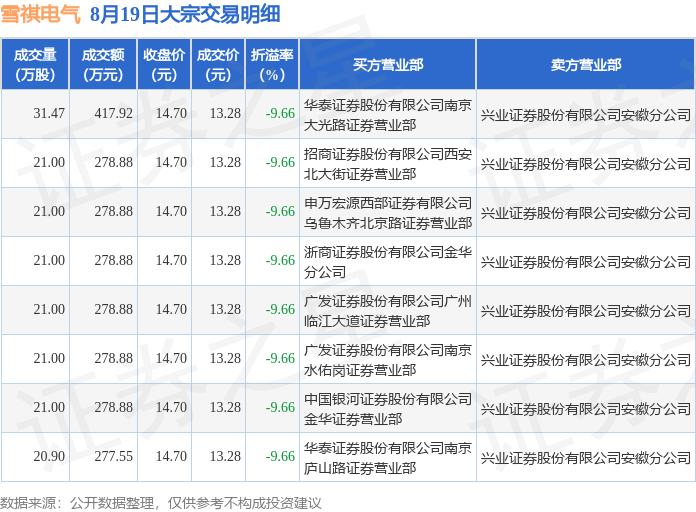Click seller in 中国银河证券 row
Viewport: 696px width, 512px height.
pyautogui.click(x=586, y=409)
